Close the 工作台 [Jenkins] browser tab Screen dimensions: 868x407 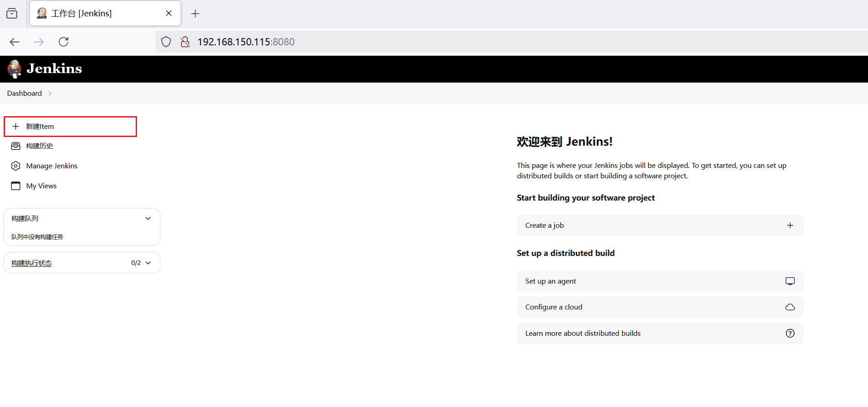click(169, 13)
